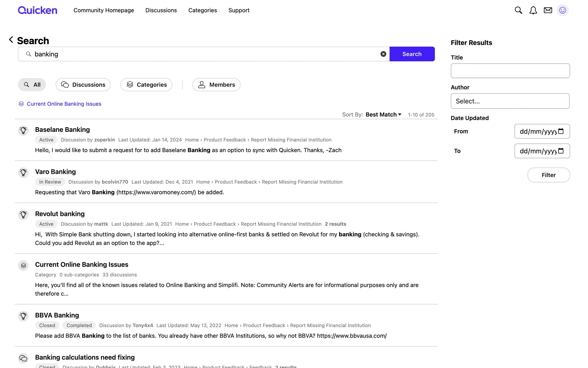
Task: Click into the Title filter field
Action: pyautogui.click(x=510, y=71)
